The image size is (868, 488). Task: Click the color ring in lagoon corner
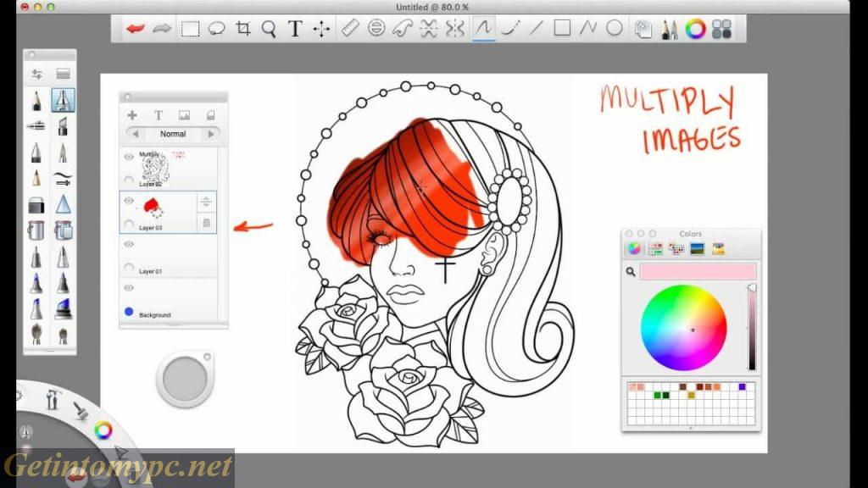point(103,430)
